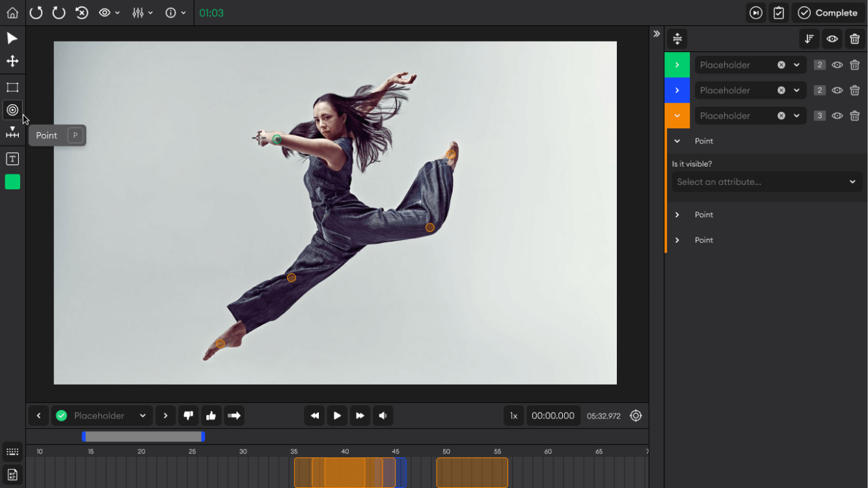Viewport: 868px width, 488px height.
Task: Click the collapse all annotations icon
Action: tap(677, 39)
